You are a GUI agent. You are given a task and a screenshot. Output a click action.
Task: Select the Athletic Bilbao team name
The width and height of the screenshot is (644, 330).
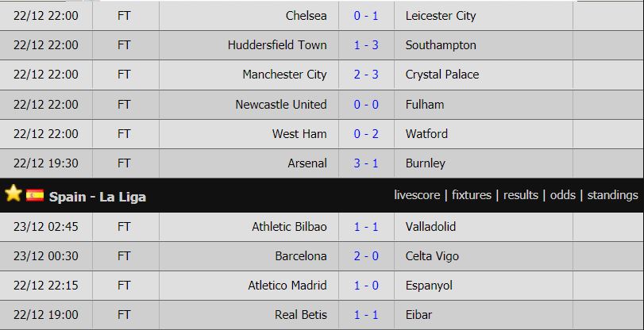pos(290,227)
